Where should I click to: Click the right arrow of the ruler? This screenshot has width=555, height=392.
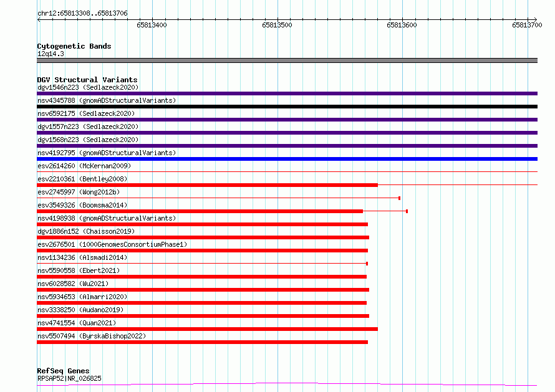535,19
